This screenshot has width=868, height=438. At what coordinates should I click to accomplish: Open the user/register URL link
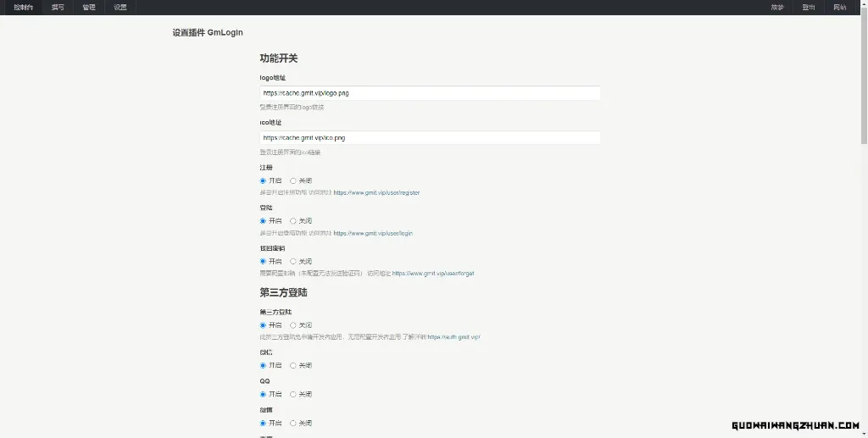376,193
